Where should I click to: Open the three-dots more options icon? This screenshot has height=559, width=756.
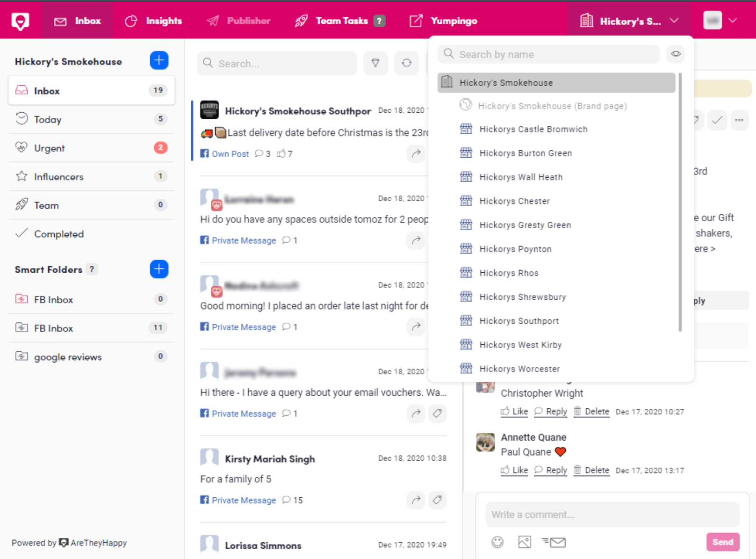pos(739,121)
